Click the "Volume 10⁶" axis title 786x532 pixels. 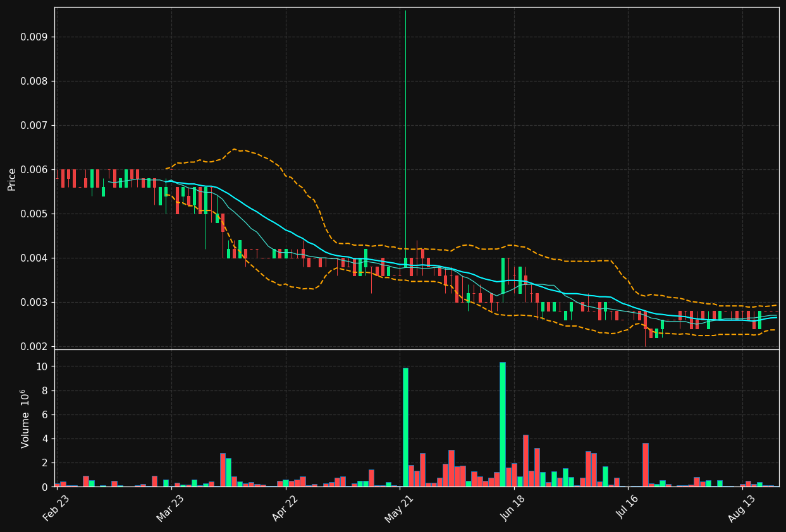[x=25, y=418]
